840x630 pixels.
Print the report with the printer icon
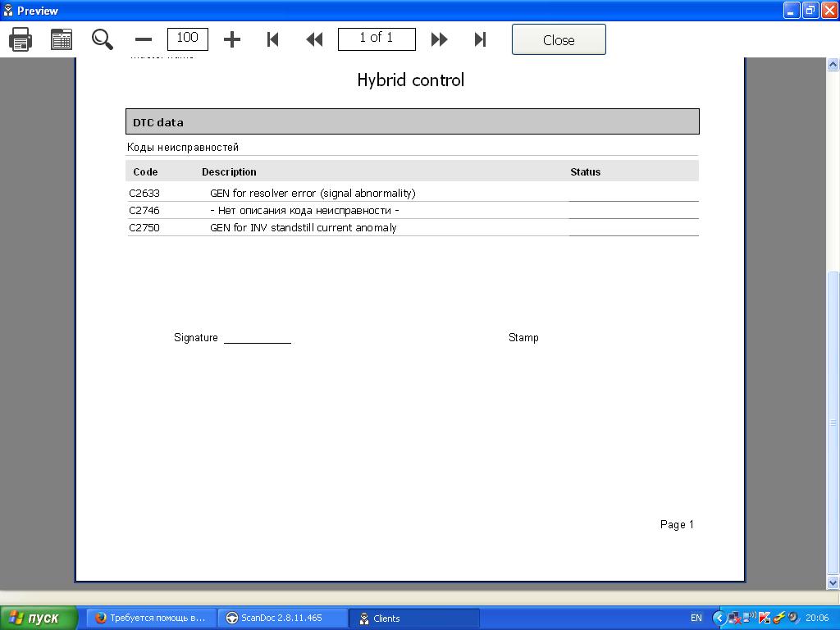21,39
